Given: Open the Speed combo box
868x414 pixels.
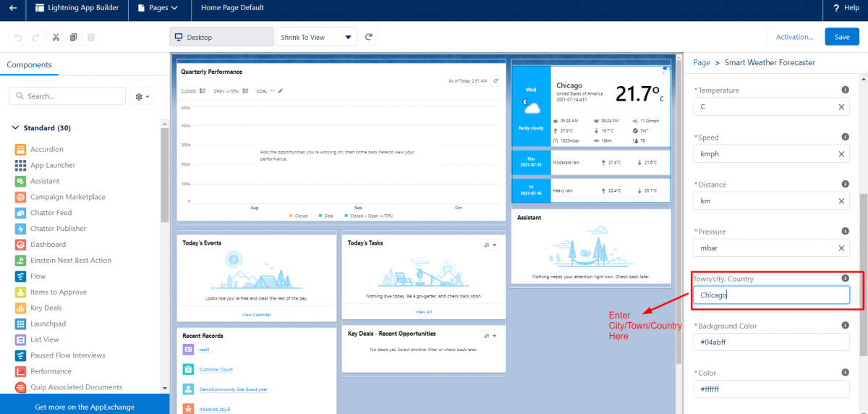Looking at the screenshot, I should (771, 154).
